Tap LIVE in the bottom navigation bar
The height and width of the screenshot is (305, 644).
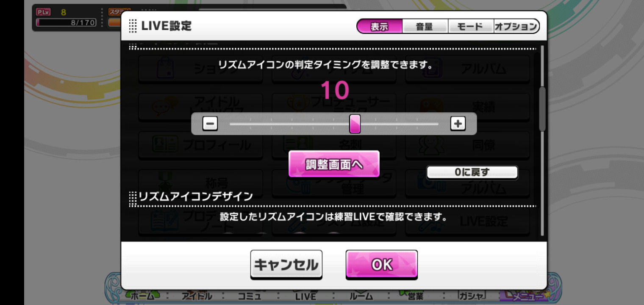click(x=305, y=296)
